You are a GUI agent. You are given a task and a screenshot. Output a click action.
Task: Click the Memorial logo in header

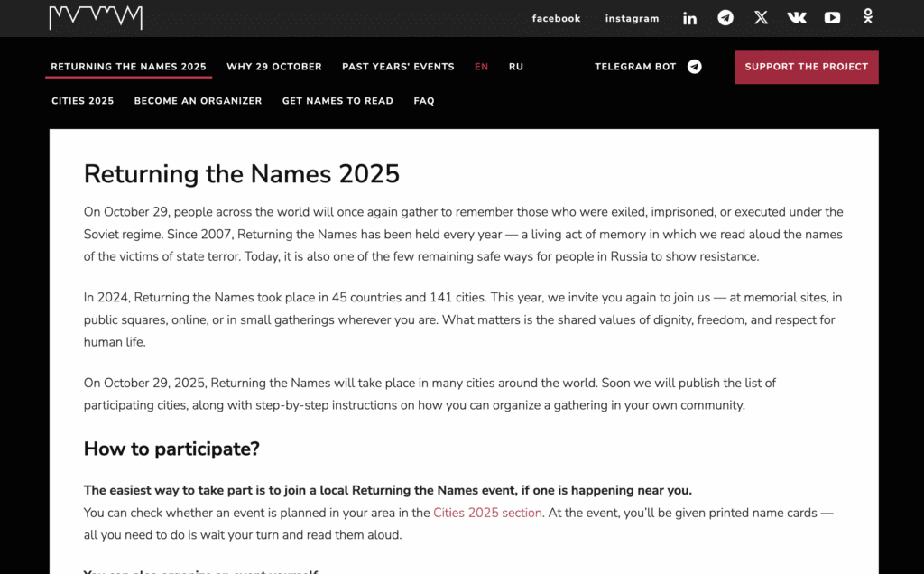click(96, 17)
